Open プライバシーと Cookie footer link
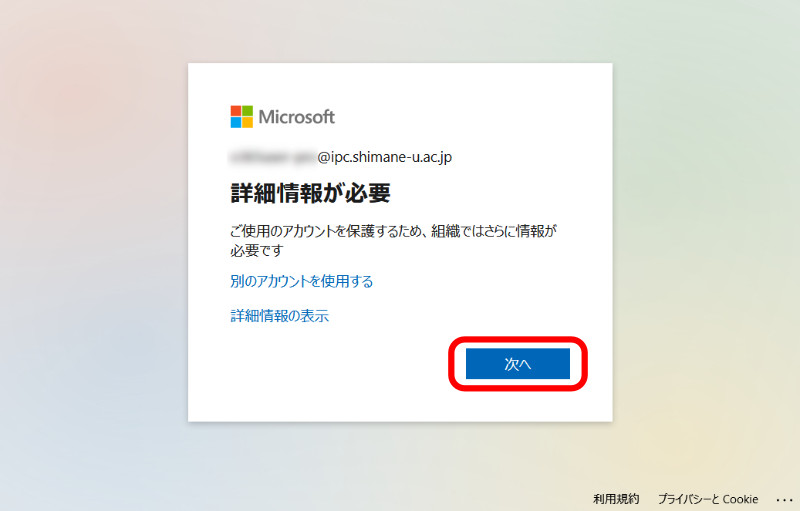 click(x=708, y=499)
